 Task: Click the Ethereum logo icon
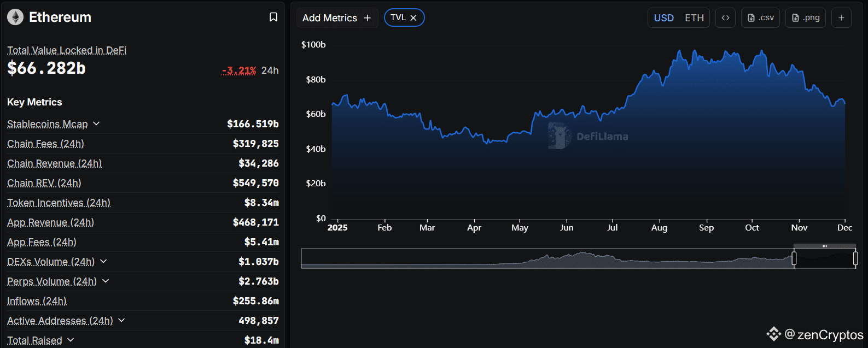pyautogui.click(x=15, y=17)
